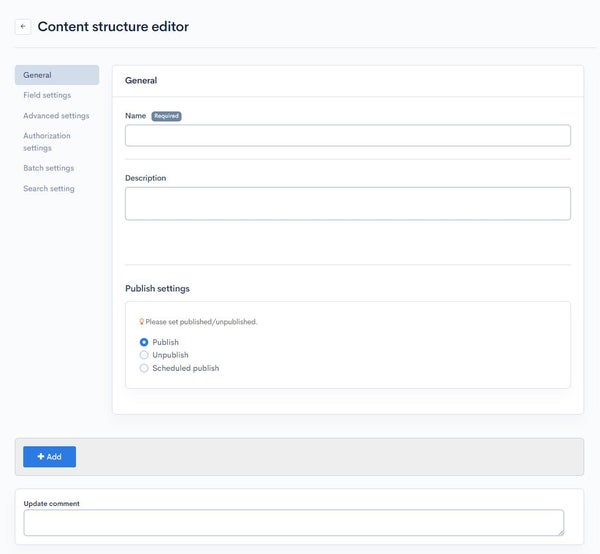The height and width of the screenshot is (554, 600).
Task: Open Authorization settings in sidebar
Action: [47, 142]
